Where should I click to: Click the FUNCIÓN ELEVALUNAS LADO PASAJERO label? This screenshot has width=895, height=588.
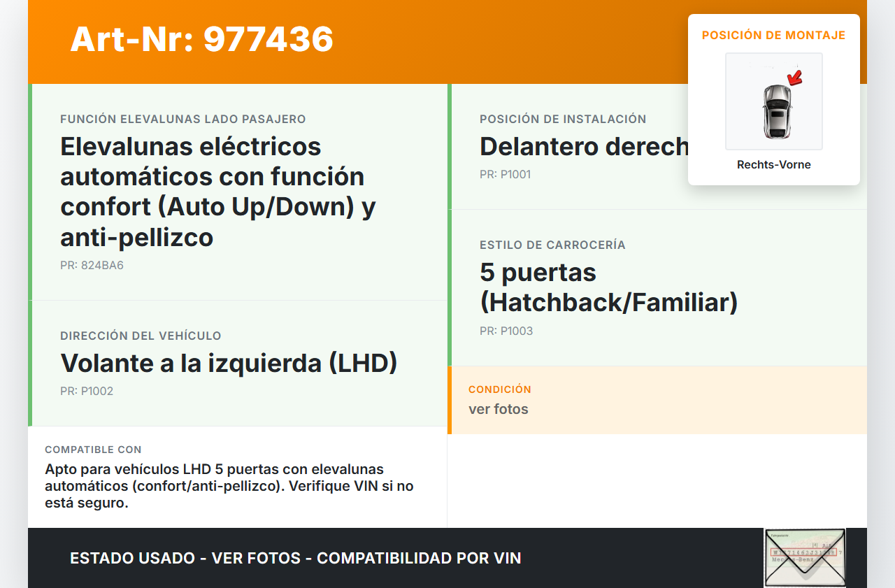coord(182,120)
